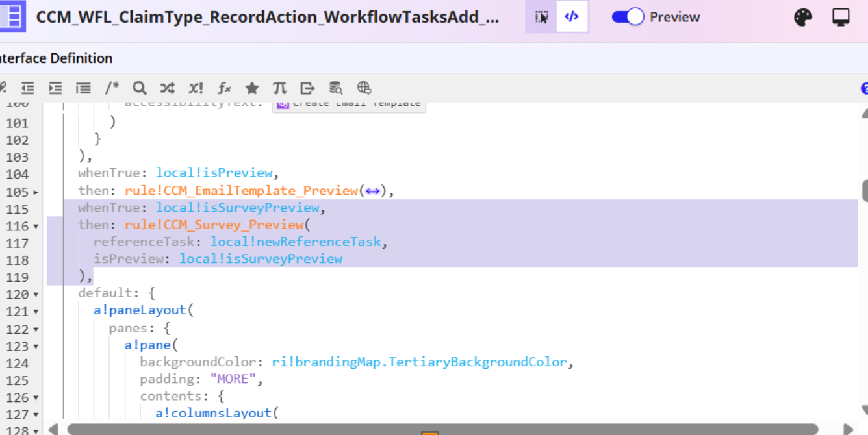Click the Create Email Template tooltip link
The image size is (868, 435).
tap(349, 104)
